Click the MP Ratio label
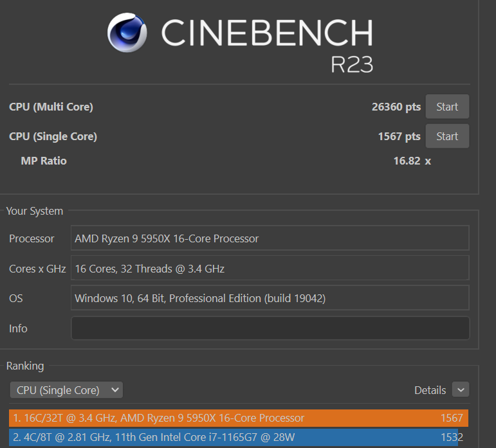This screenshot has width=496, height=448. pos(44,161)
